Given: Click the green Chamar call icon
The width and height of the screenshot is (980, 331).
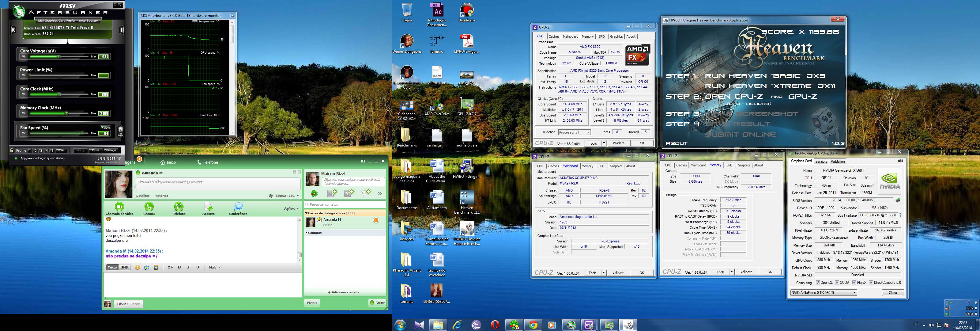Looking at the screenshot, I should coord(149,207).
